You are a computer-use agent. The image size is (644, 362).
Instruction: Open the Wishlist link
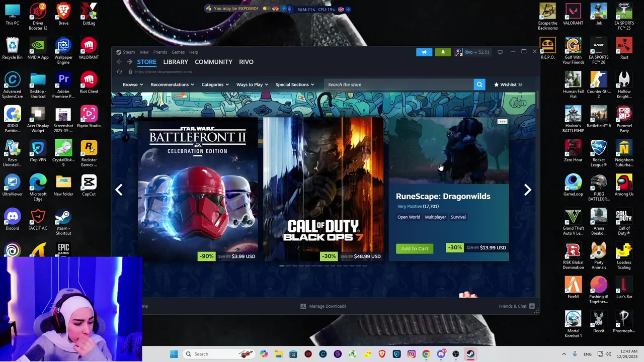[x=508, y=84]
